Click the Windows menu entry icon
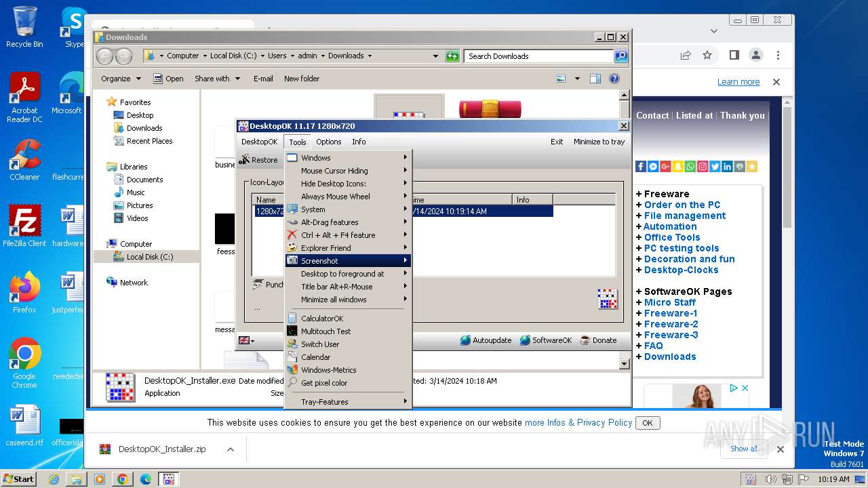Image resolution: width=868 pixels, height=488 pixels. [292, 158]
